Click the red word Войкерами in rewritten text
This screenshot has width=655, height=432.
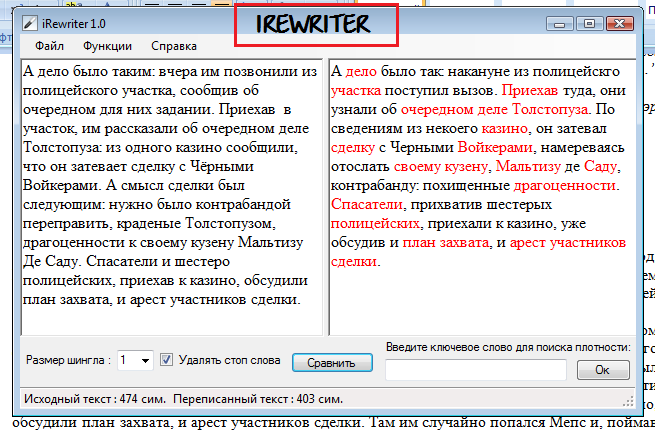(495, 147)
